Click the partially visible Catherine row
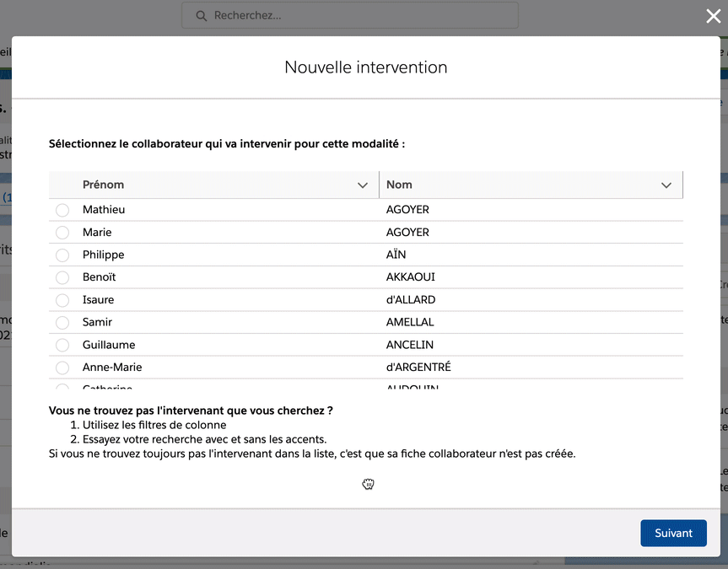The width and height of the screenshot is (728, 569). (x=108, y=387)
